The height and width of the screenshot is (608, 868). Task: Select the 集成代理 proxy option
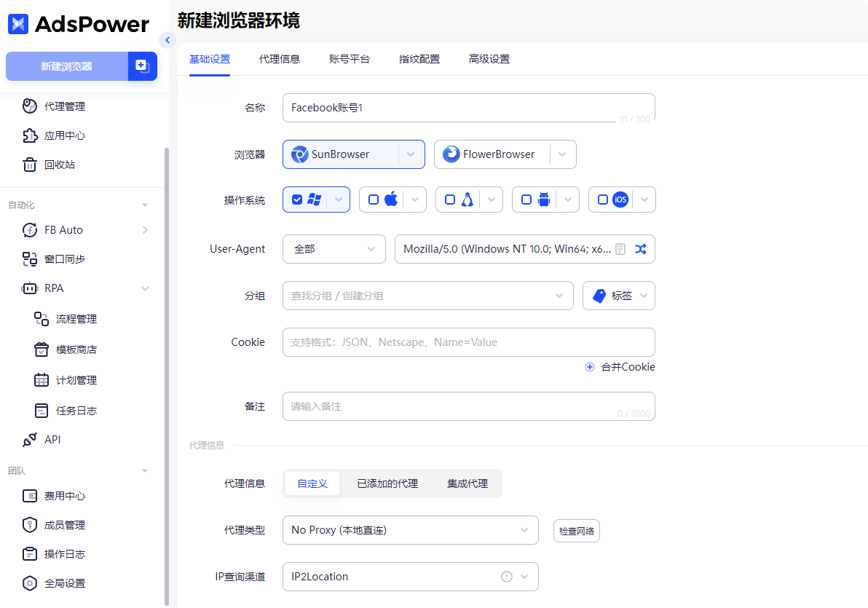[x=467, y=484]
